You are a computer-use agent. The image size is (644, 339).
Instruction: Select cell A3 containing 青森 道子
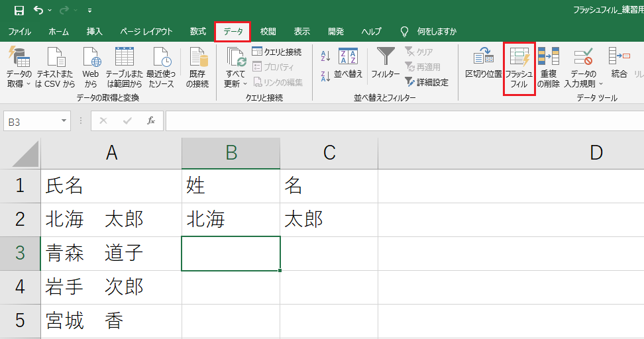coord(111,253)
